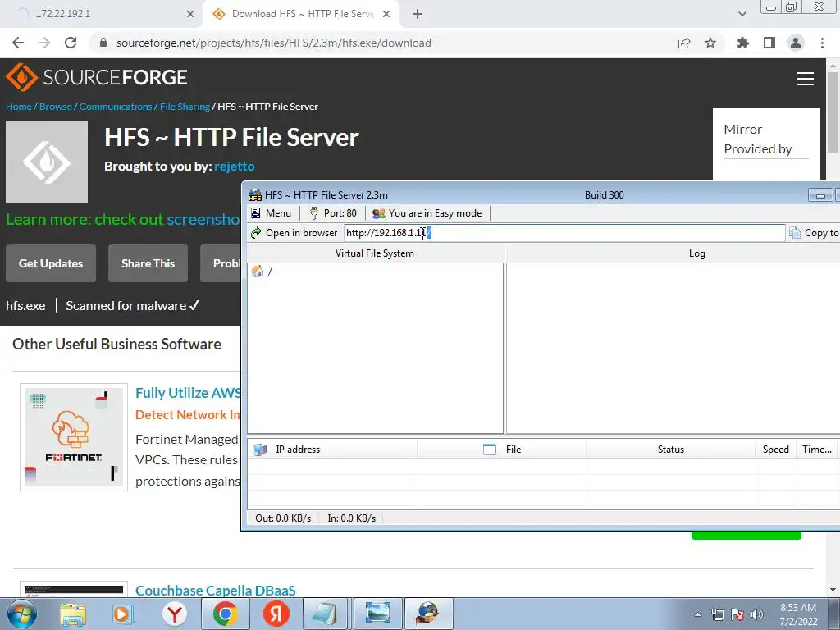Screen dimensions: 840x630
Task: Click the File column header in HFS
Action: pos(502,450)
